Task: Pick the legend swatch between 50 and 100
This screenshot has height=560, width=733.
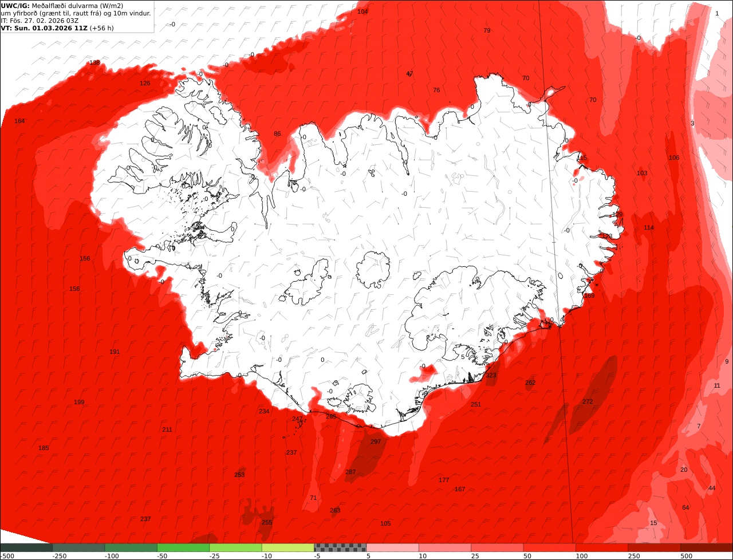Action: (550, 547)
